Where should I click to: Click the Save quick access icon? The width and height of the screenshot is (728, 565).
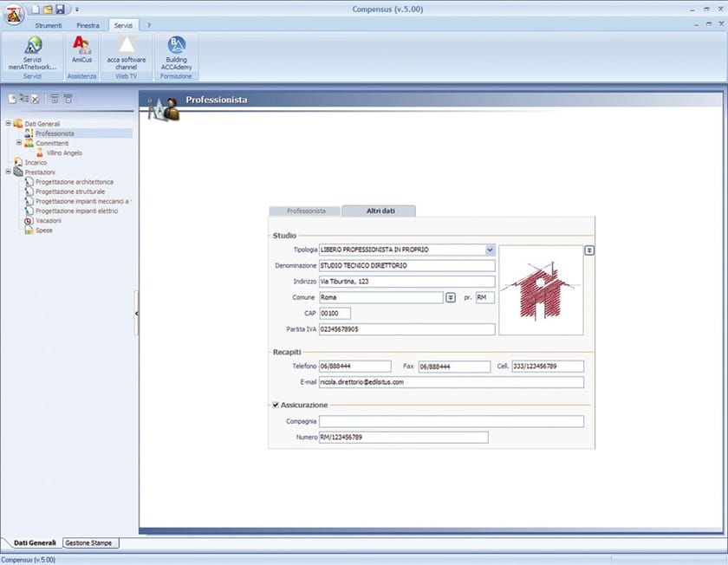coord(59,9)
